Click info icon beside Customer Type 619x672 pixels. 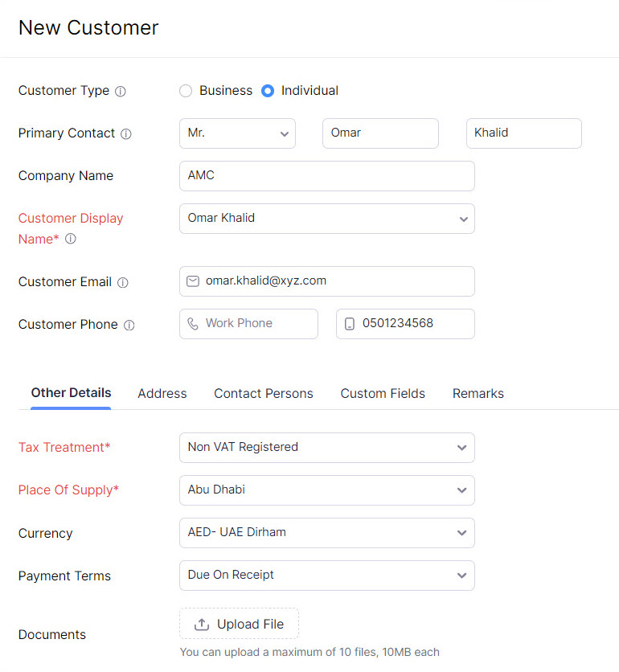[x=121, y=92]
